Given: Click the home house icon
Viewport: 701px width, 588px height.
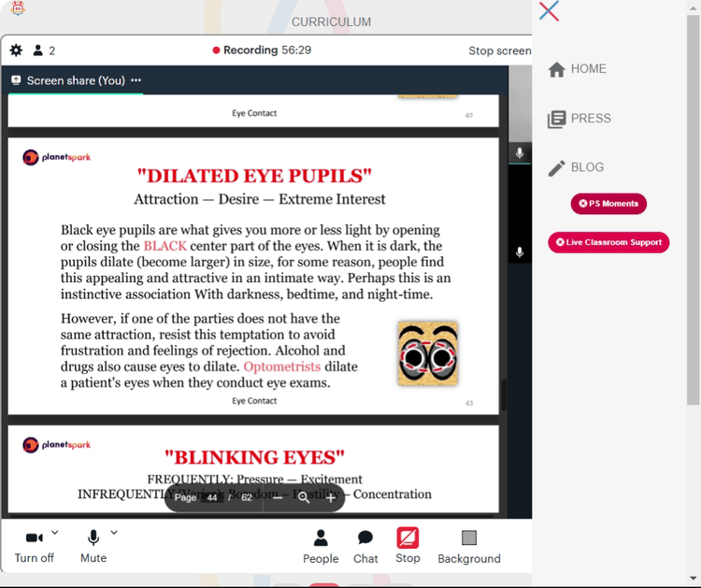Looking at the screenshot, I should pos(557,69).
